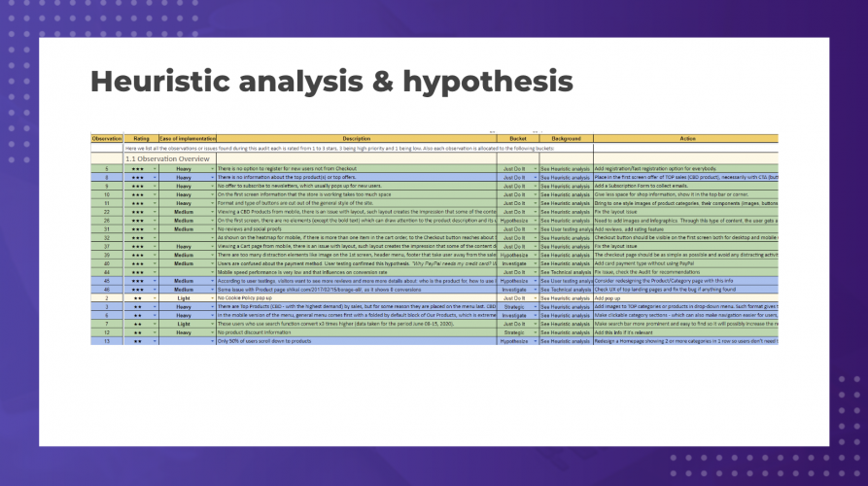Select observation number cell 10
868x486 pixels.
tap(107, 194)
